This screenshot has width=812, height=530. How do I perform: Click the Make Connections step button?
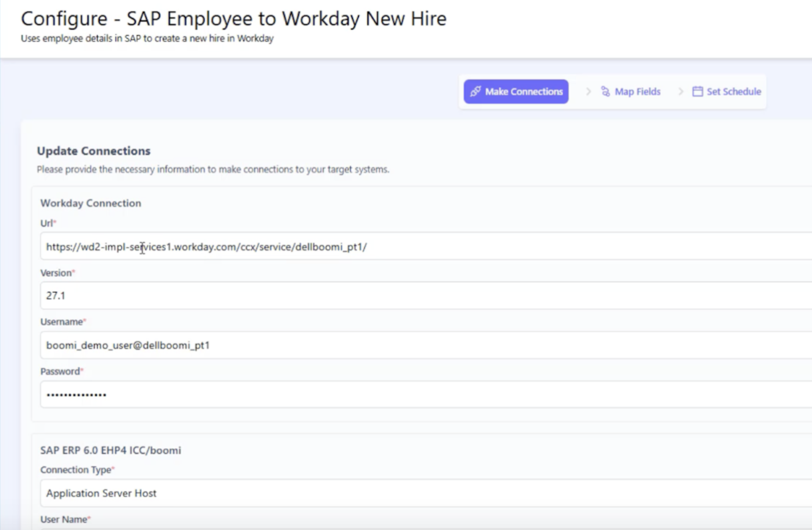pyautogui.click(x=516, y=91)
